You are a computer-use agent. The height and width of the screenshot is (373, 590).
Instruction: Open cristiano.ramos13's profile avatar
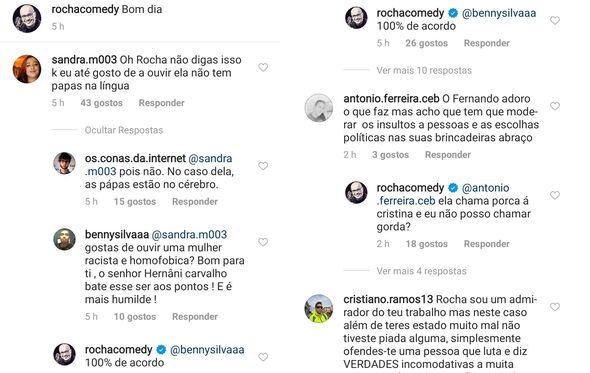(x=319, y=309)
